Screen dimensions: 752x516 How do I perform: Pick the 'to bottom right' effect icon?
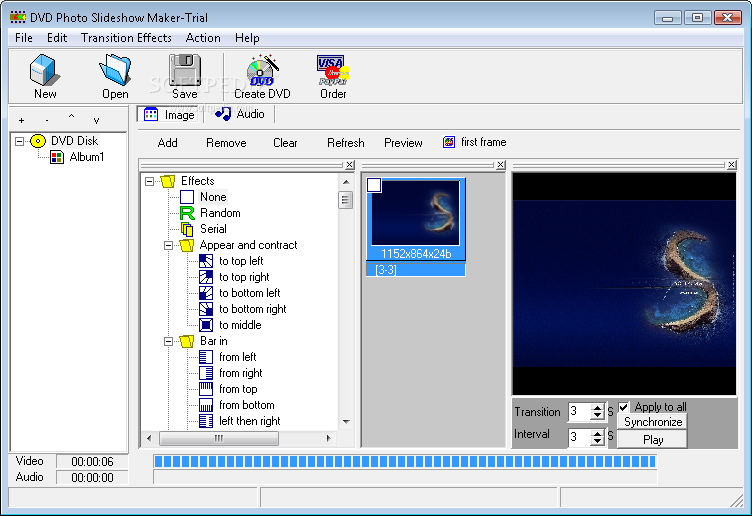206,309
